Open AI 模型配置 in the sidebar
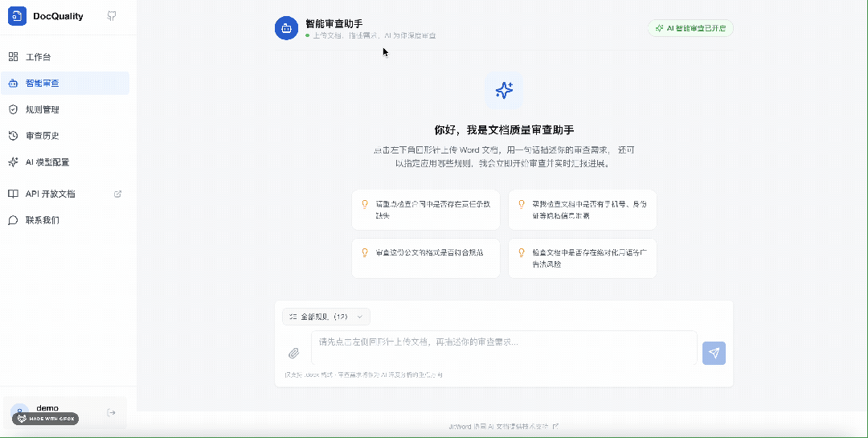This screenshot has height=438, width=868. 65,162
